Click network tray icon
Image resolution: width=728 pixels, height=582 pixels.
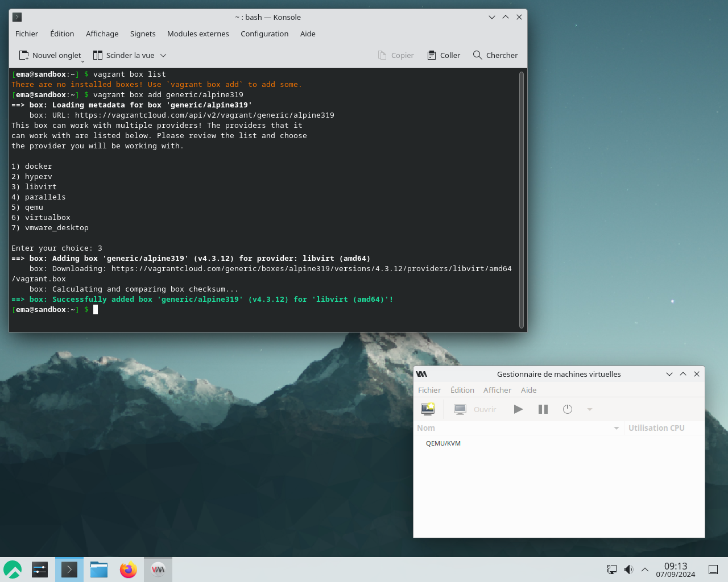click(612, 569)
